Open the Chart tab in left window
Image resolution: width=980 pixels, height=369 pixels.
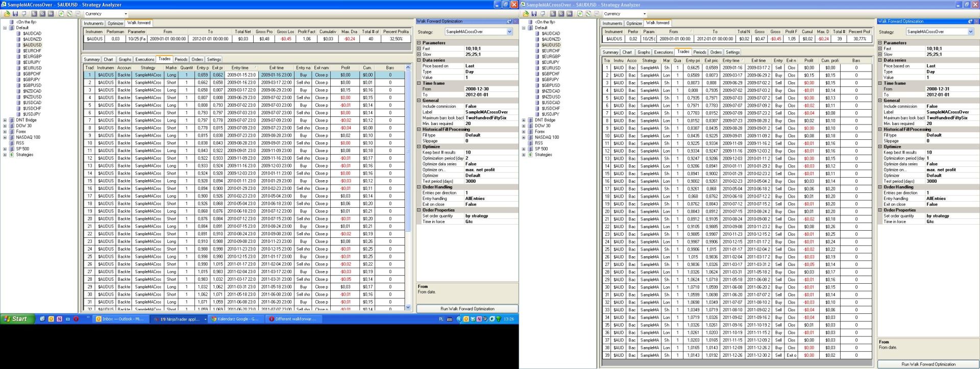click(x=109, y=60)
